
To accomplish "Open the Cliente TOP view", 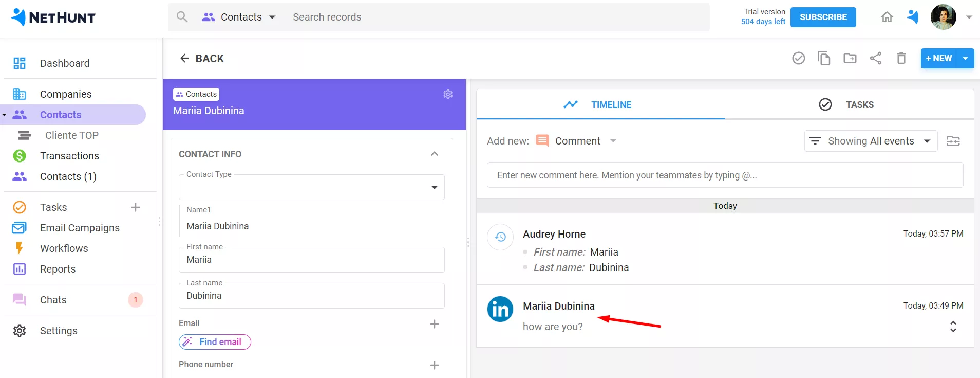I will [71, 135].
